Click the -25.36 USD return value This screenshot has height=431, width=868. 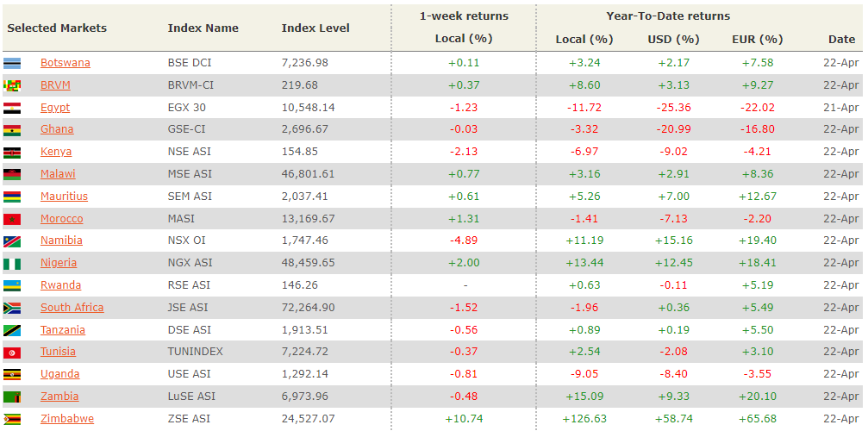674,108
